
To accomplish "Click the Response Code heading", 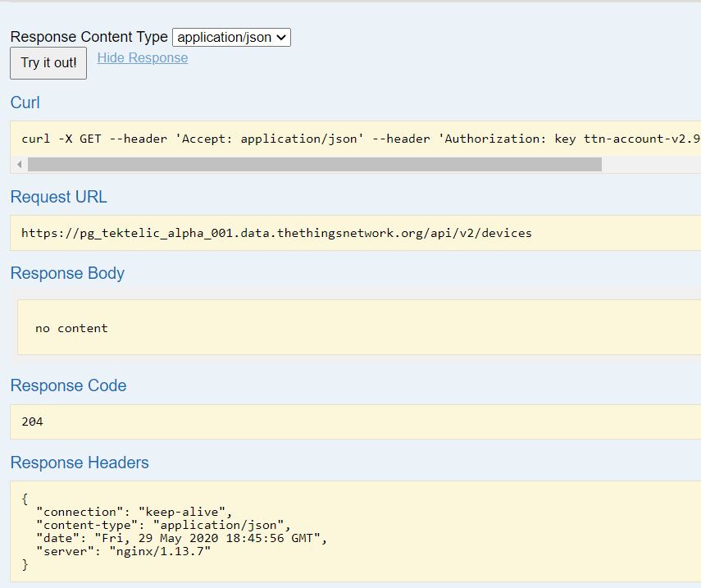I will click(x=68, y=385).
